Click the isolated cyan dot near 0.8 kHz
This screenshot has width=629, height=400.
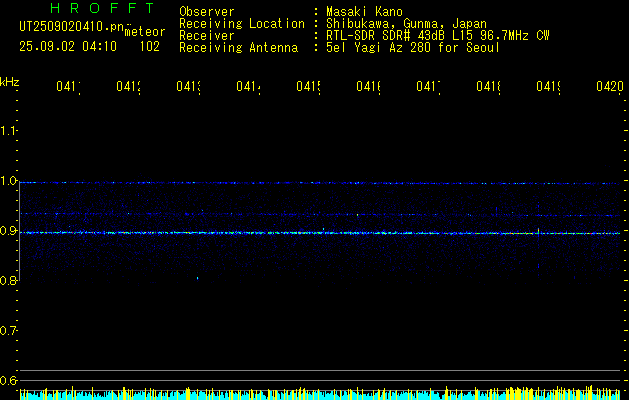click(197, 278)
